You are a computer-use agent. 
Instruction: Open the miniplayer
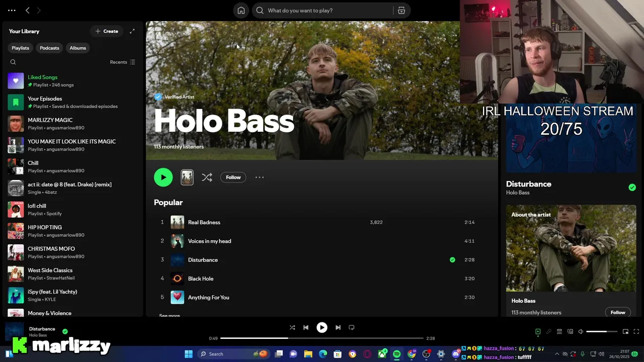[x=625, y=332]
